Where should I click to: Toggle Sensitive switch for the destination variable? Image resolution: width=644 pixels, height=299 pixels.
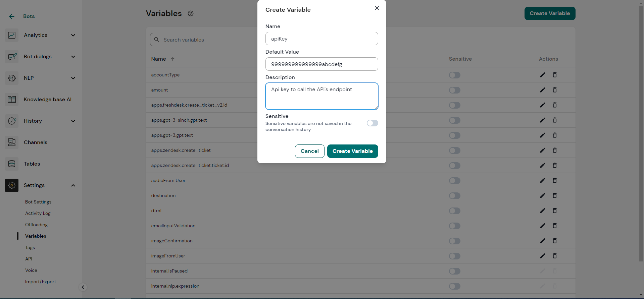[454, 196]
